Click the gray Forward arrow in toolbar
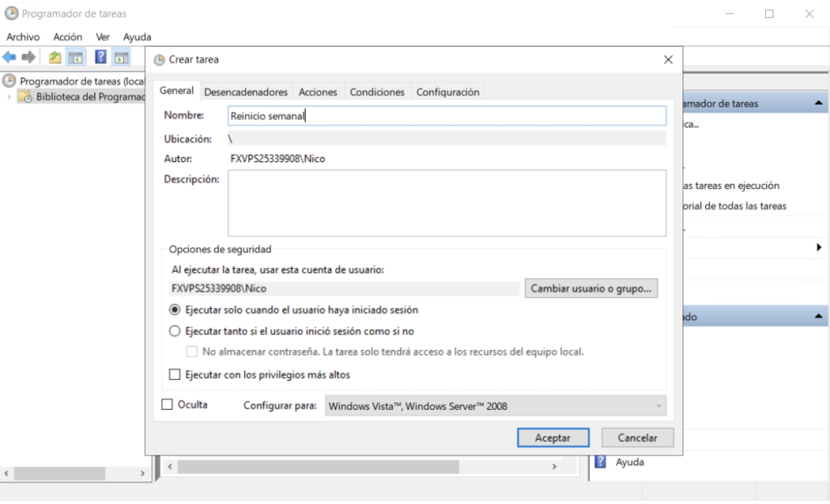The width and height of the screenshot is (830, 504). pyautogui.click(x=28, y=57)
